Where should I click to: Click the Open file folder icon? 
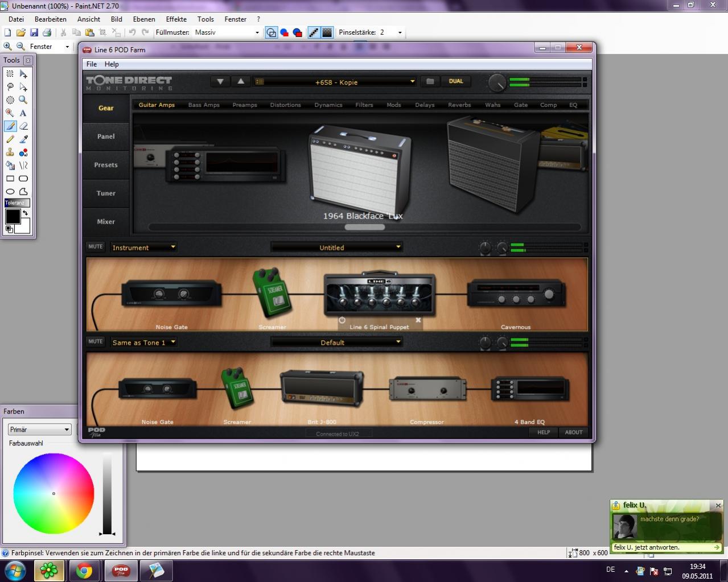coord(20,32)
